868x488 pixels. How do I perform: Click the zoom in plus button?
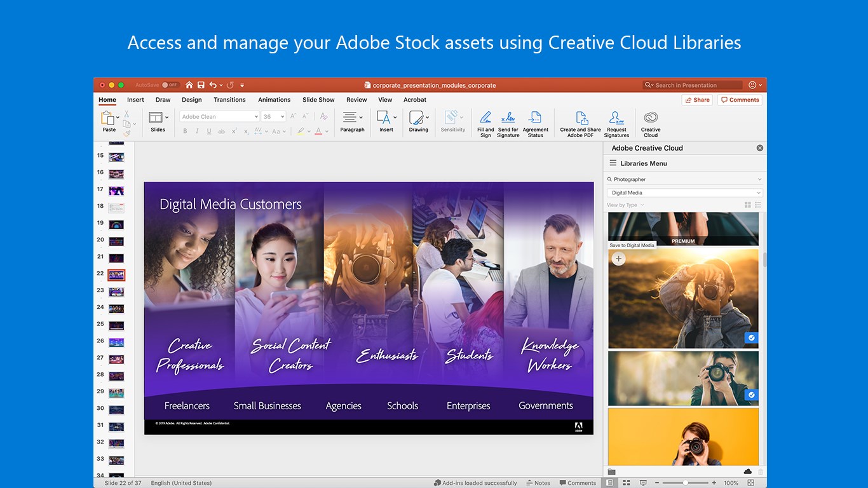pos(714,483)
